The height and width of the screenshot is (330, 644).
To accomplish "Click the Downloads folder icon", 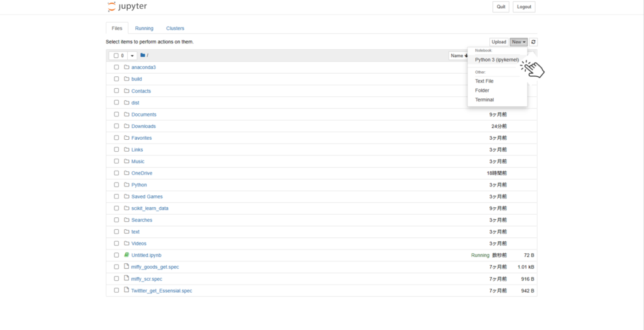I will pos(126,126).
